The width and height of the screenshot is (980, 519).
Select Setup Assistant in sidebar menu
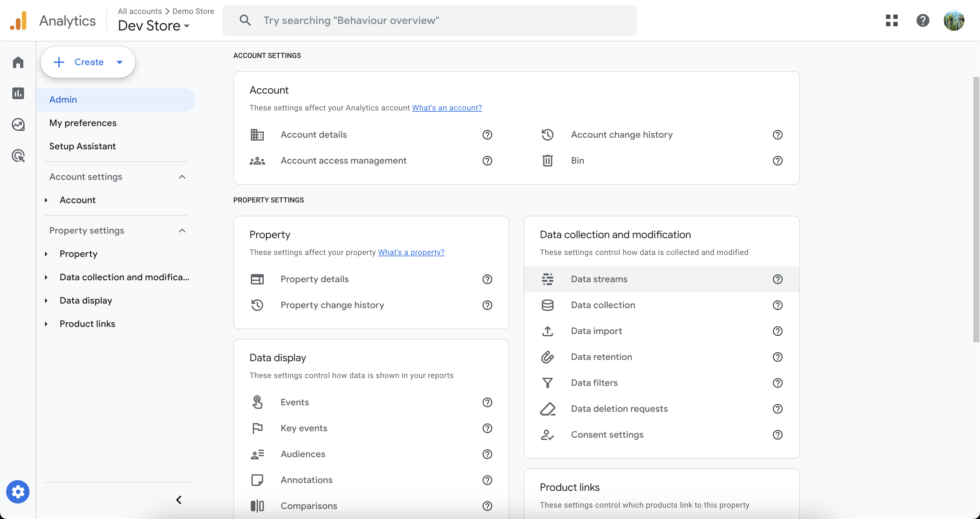click(82, 146)
